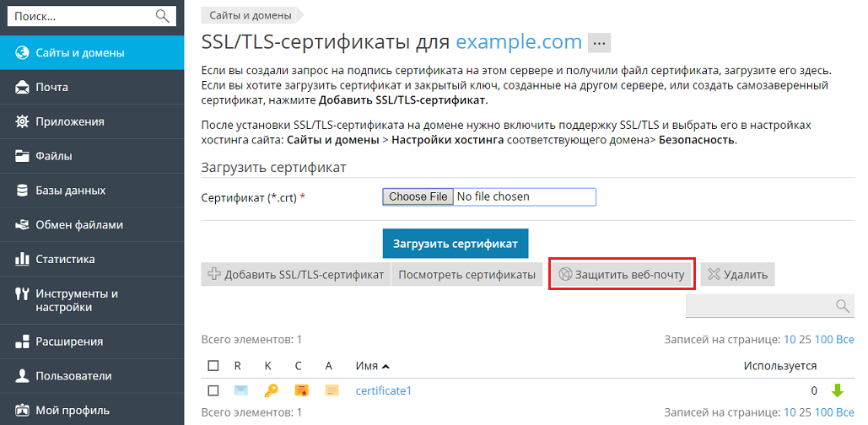Open Расширения in the sidebar
The height and width of the screenshot is (425, 868).
point(69,342)
